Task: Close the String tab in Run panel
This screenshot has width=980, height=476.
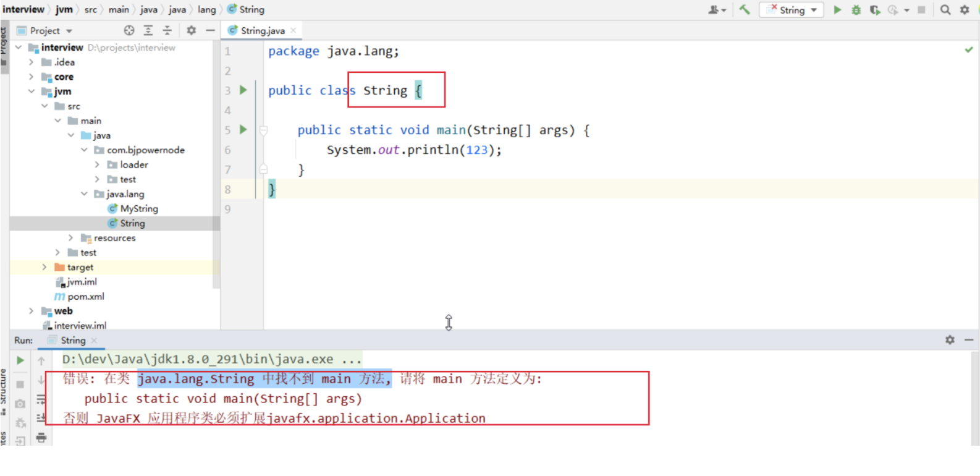Action: 94,341
